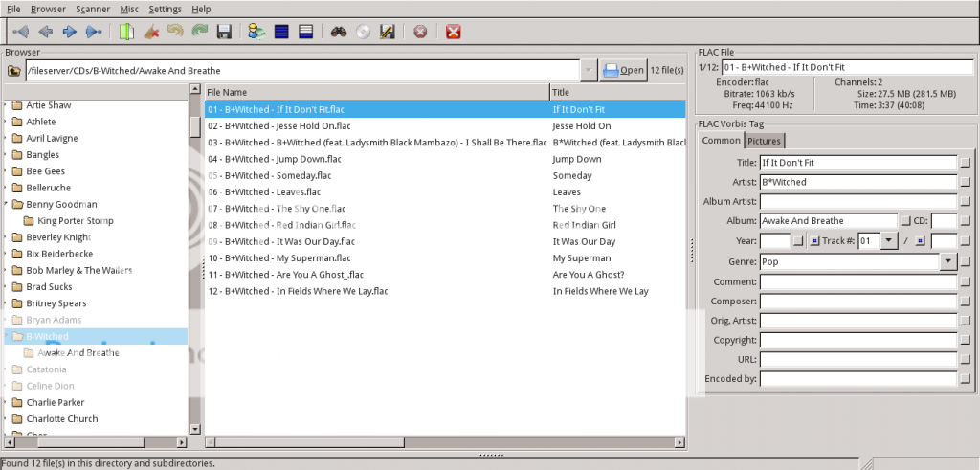The width and height of the screenshot is (980, 470).
Task: Click the greyed Stop action icon
Action: point(421,32)
